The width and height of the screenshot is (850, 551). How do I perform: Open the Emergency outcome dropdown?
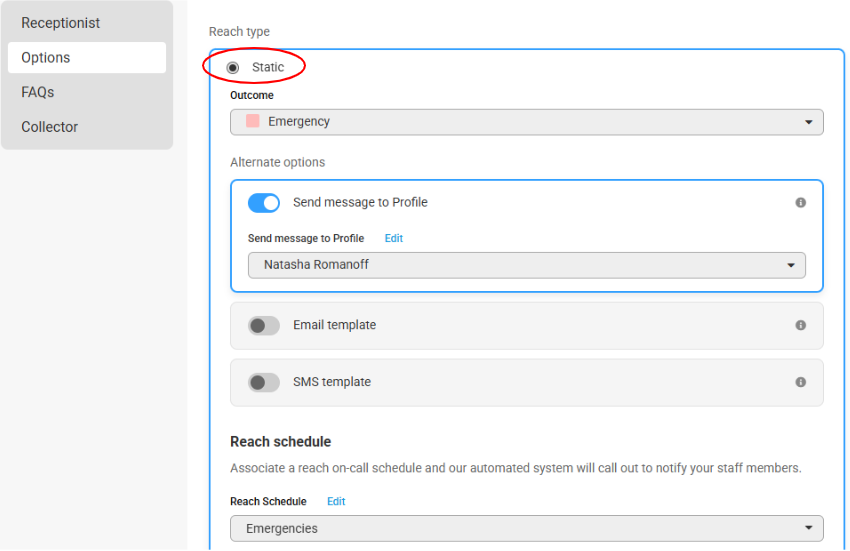526,121
